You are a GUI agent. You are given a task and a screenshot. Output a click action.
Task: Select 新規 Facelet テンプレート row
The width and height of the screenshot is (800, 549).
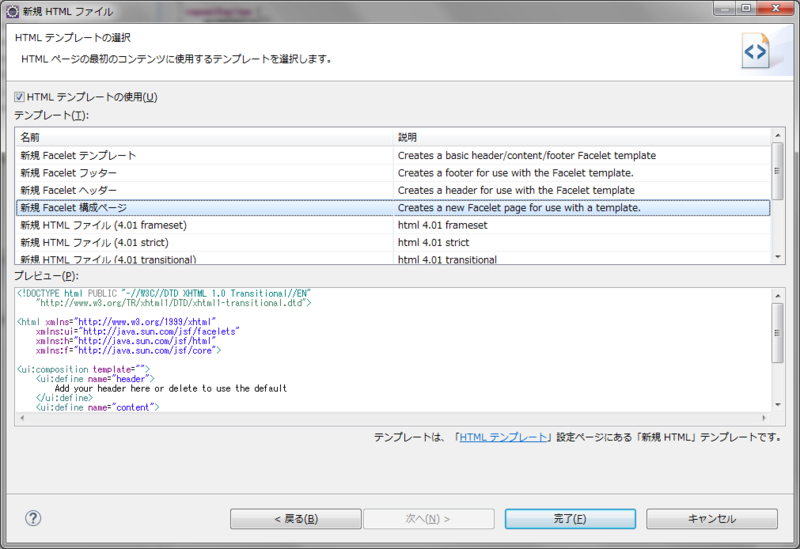pos(393,155)
